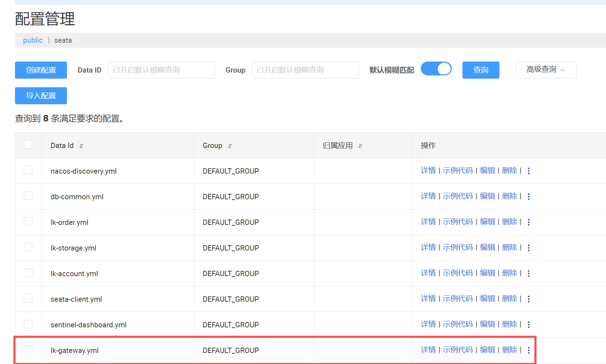Click 编辑 for nacos-discovery.yml
Image resolution: width=606 pixels, height=364 pixels.
coord(487,170)
